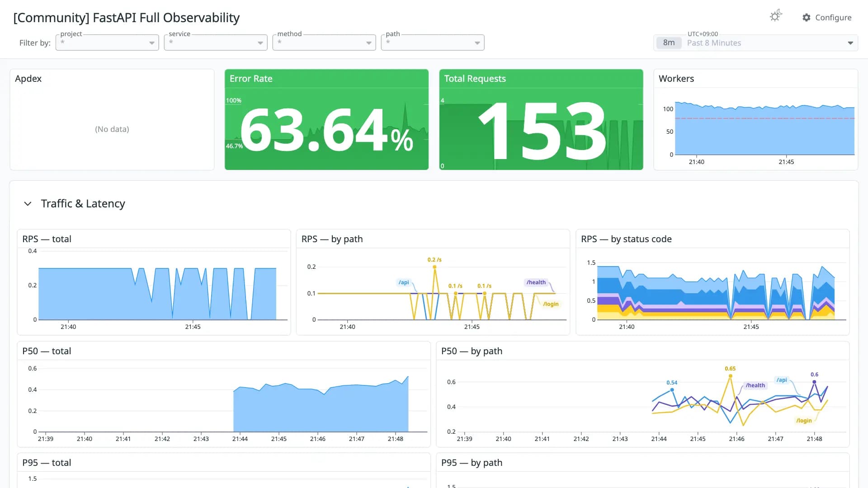Screen dimensions: 868x488
Task: Click the Total Requests widget title
Action: [x=475, y=79]
